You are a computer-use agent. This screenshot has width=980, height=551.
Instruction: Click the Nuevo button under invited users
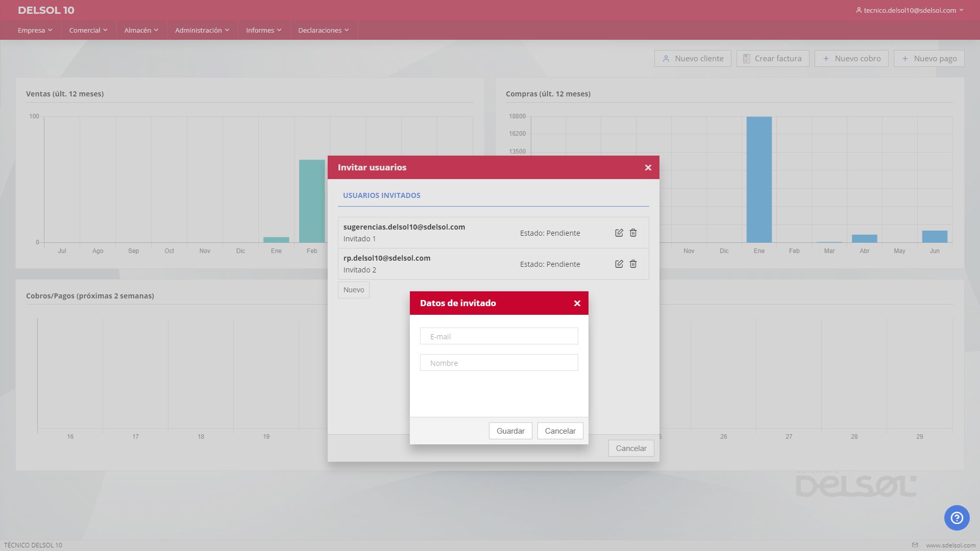point(353,290)
